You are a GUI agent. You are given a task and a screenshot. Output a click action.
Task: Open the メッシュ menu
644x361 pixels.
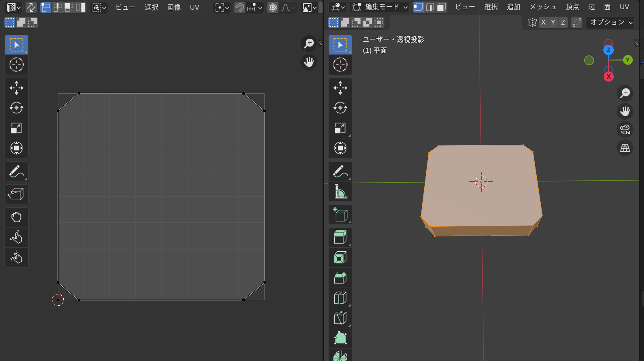click(x=543, y=7)
